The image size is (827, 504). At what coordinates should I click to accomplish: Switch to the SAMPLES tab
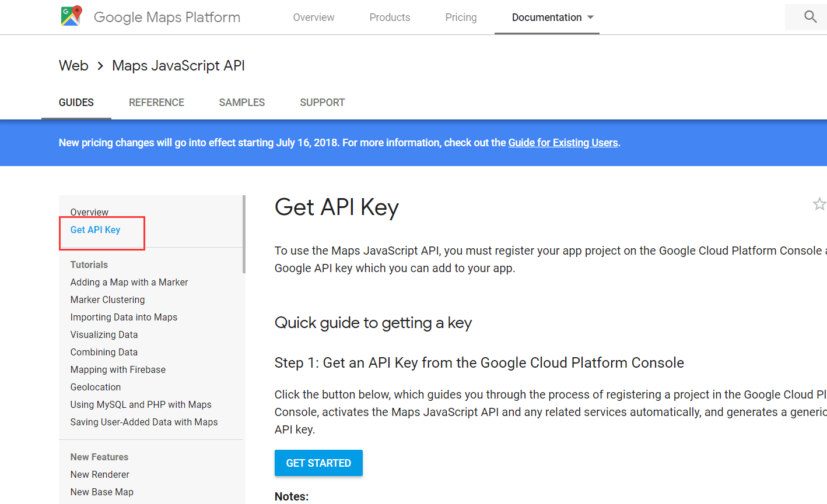pos(241,103)
